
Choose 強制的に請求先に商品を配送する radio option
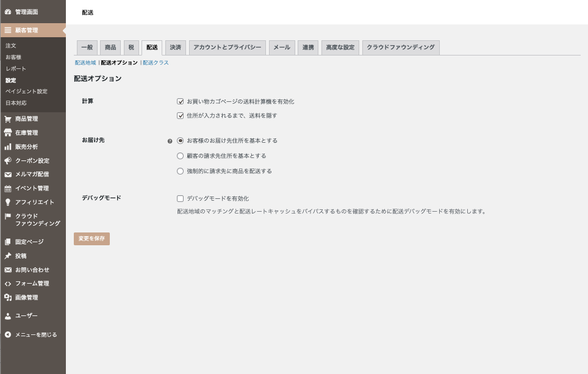(x=180, y=171)
